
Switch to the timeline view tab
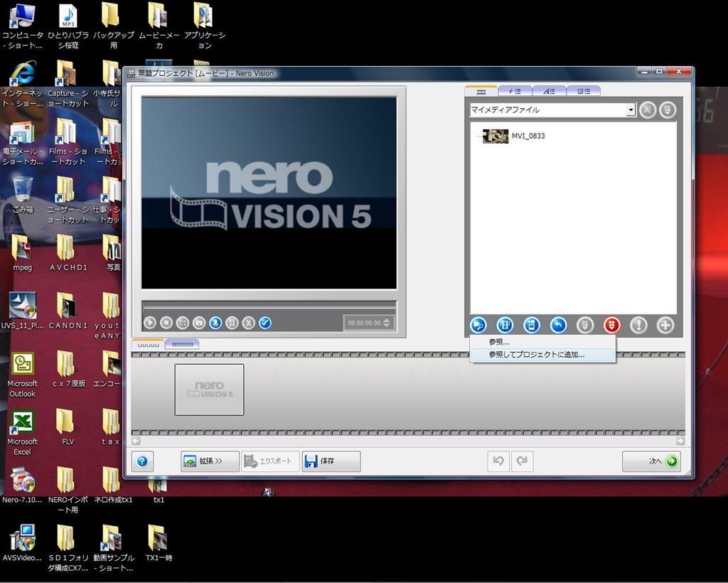[x=182, y=344]
